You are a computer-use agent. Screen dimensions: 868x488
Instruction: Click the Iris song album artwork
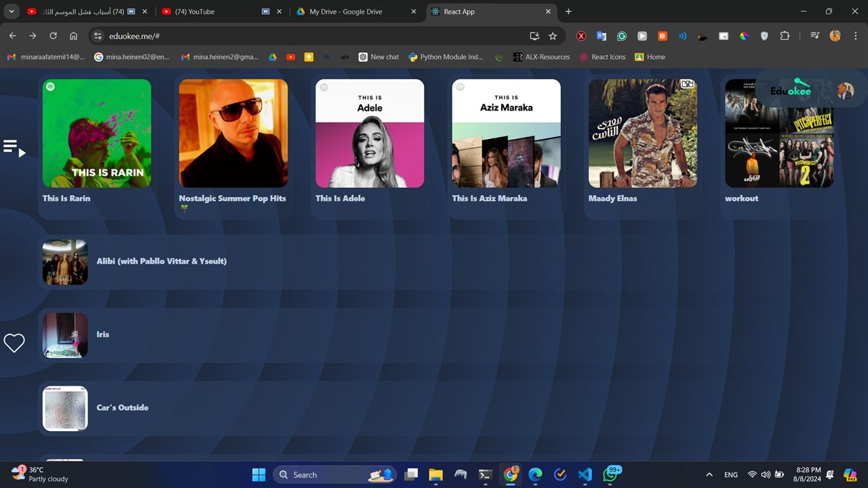(x=65, y=335)
